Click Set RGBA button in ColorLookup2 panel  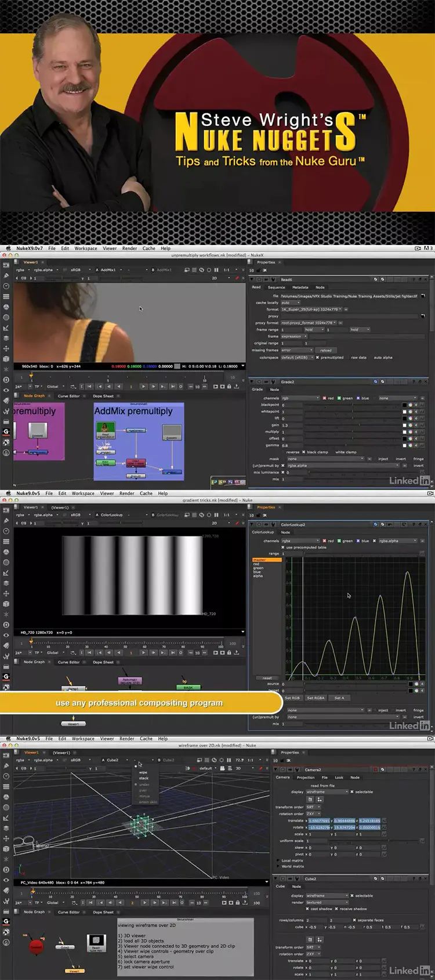click(x=316, y=698)
